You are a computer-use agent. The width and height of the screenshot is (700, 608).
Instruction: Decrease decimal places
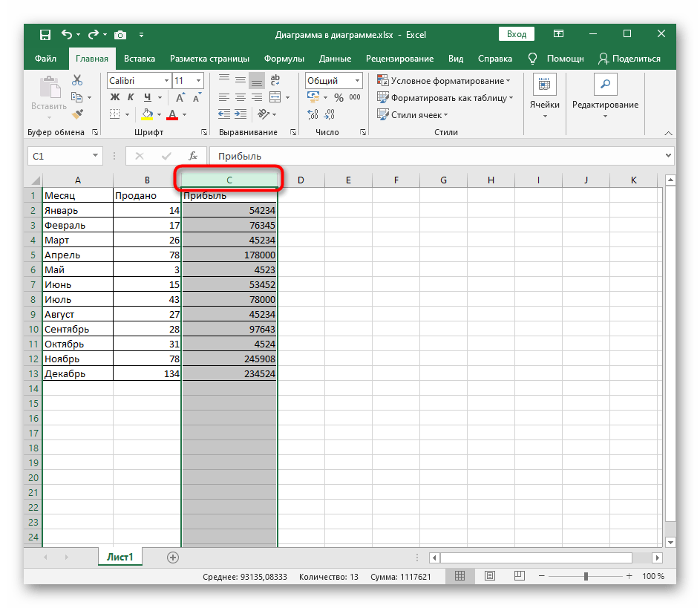(330, 114)
